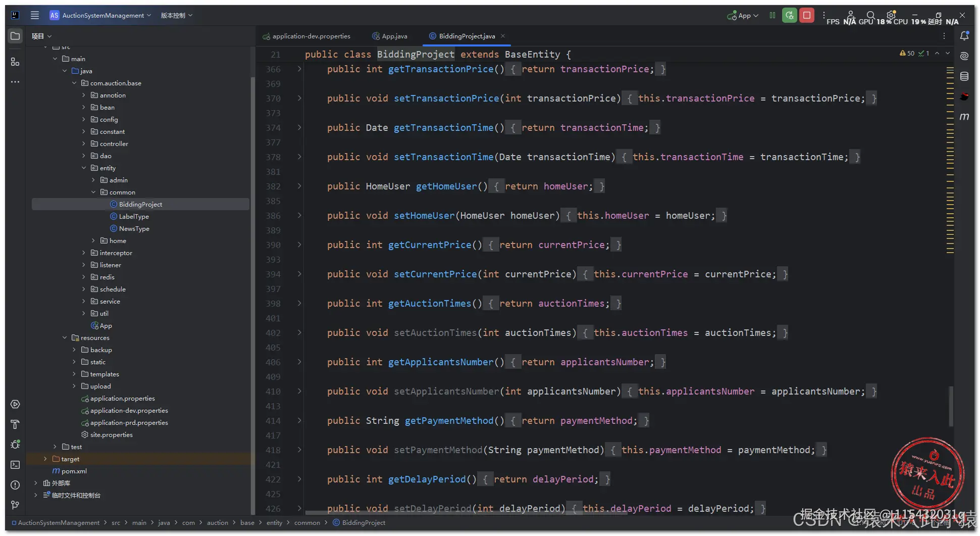This screenshot has width=980, height=536.
Task: Jump to previous highlighted problem arrow
Action: [937, 53]
